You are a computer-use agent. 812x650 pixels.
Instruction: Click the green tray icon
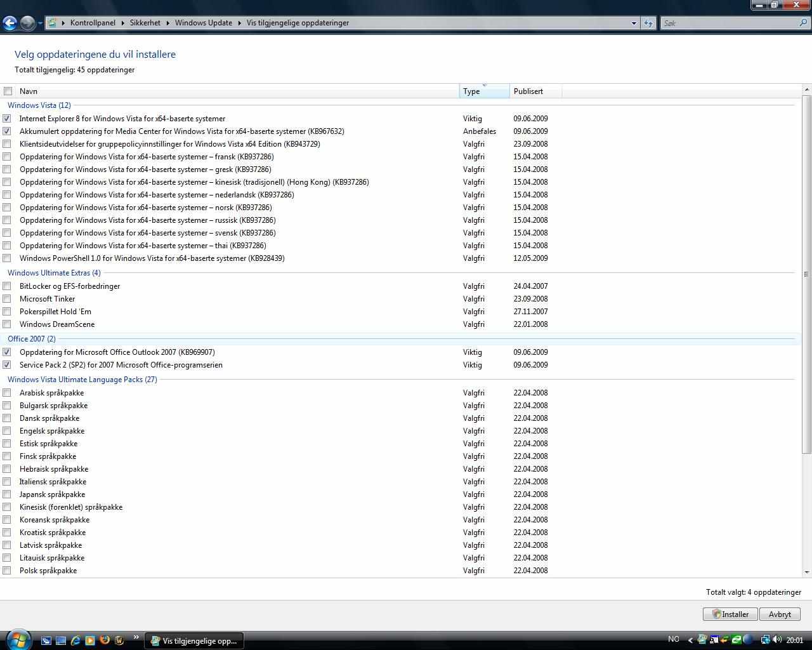736,640
